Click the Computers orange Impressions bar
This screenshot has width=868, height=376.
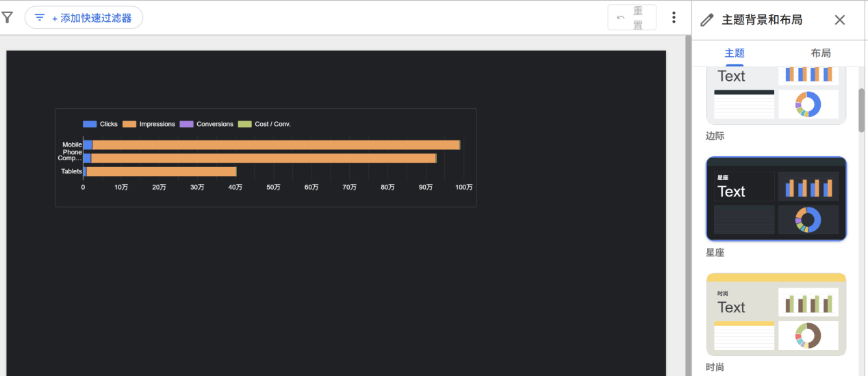click(264, 158)
